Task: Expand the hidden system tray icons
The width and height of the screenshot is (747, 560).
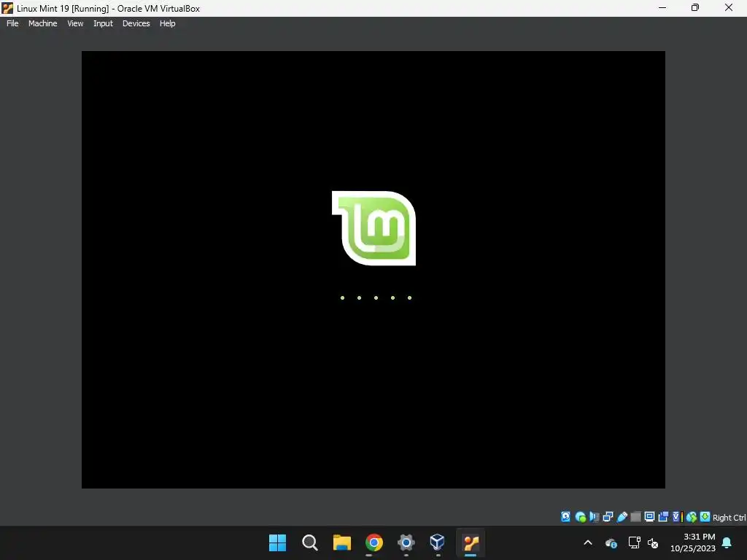Action: coord(588,542)
